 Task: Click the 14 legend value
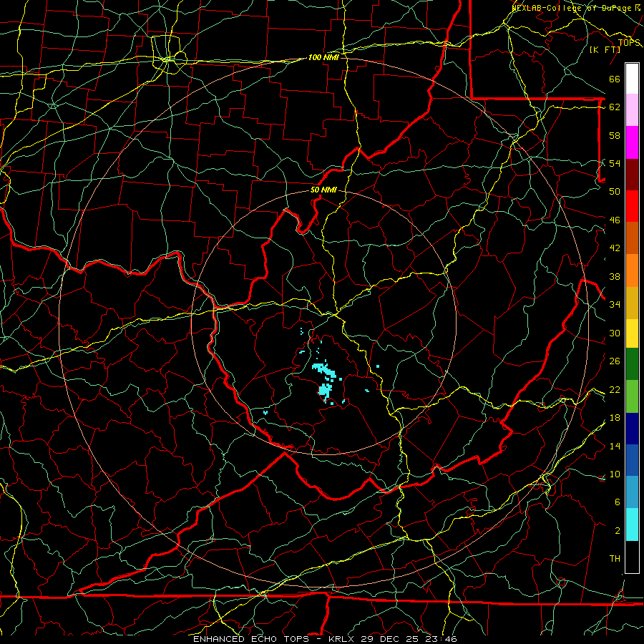pos(615,446)
